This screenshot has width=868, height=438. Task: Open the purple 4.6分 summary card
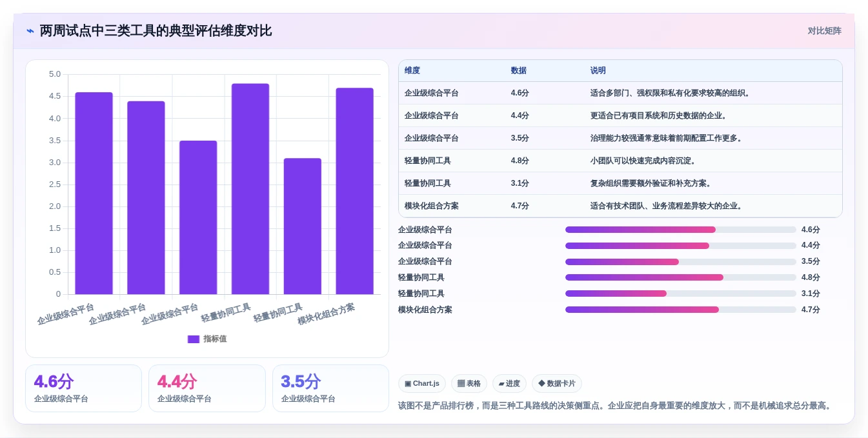point(83,388)
